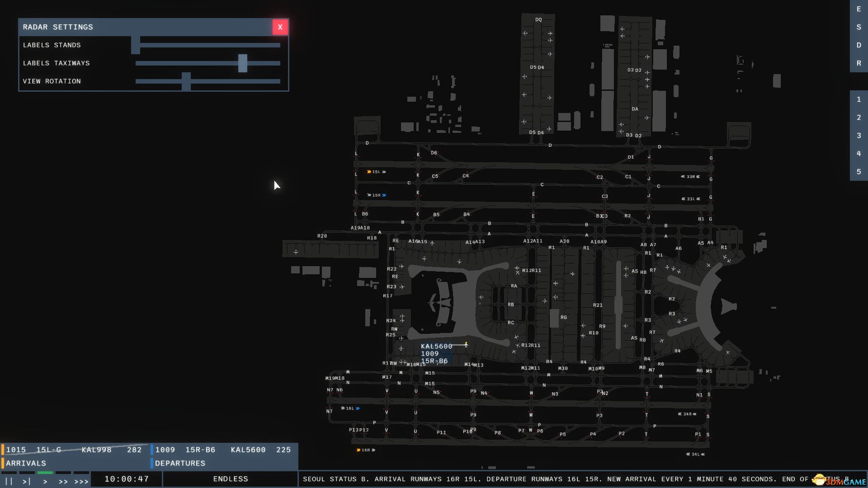Select the E icon in the right sidebar
The width and height of the screenshot is (868, 488).
pos(859,9)
